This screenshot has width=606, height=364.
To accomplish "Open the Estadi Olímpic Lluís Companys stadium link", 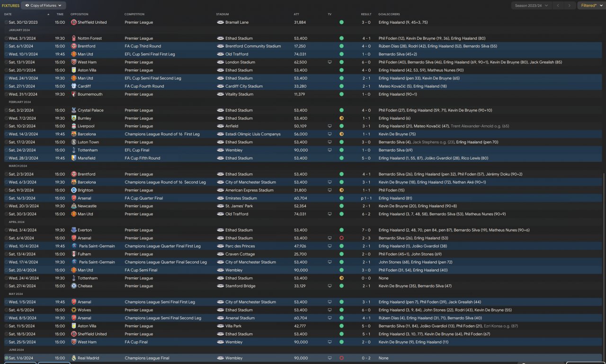I will pos(253,134).
